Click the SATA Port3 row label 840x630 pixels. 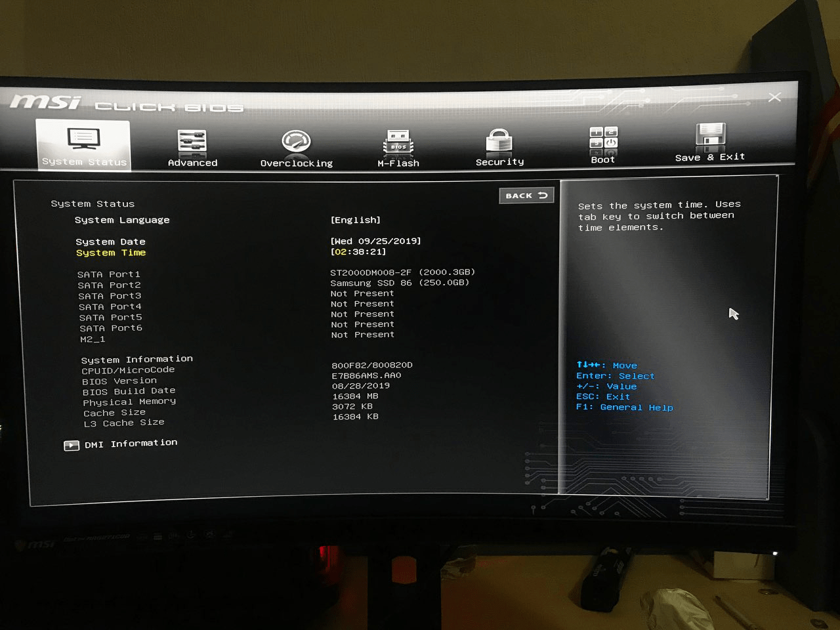(110, 296)
